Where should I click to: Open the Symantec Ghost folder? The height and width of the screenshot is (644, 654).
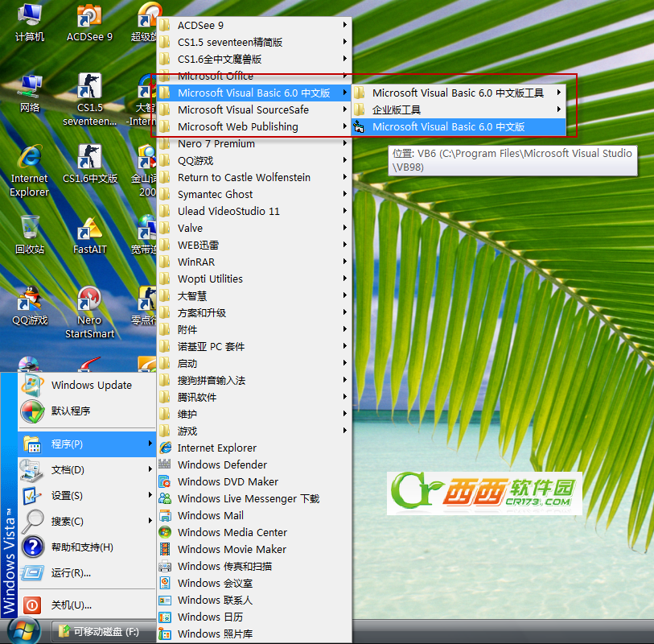[x=254, y=195]
